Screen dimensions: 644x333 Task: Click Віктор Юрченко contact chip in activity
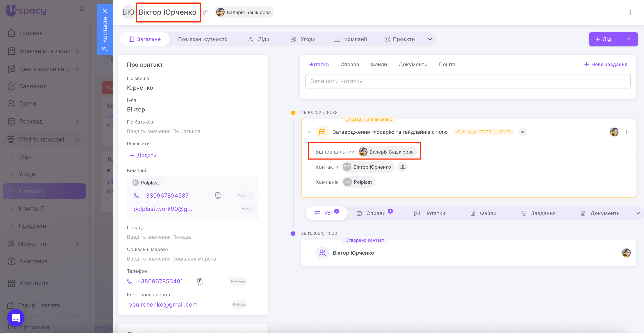368,167
